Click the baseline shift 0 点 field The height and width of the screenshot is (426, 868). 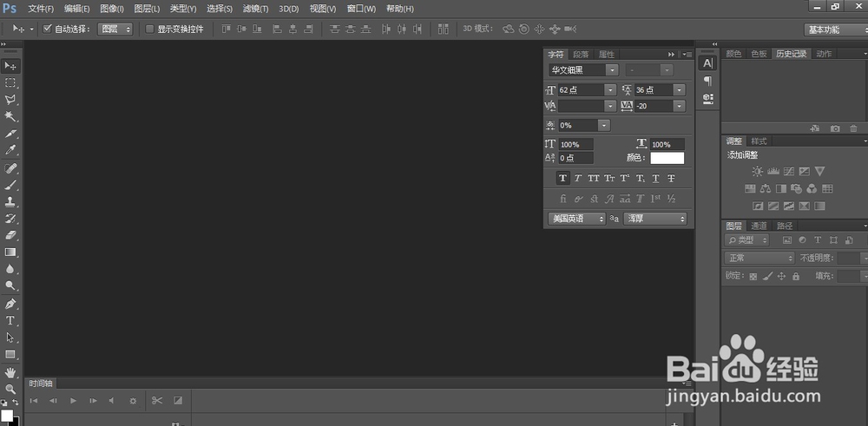(x=575, y=158)
